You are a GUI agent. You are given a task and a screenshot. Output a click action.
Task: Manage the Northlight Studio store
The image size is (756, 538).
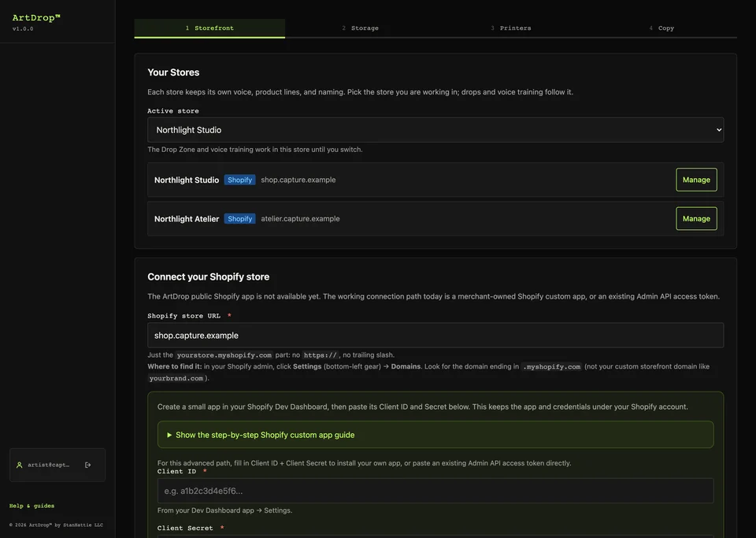coord(696,180)
